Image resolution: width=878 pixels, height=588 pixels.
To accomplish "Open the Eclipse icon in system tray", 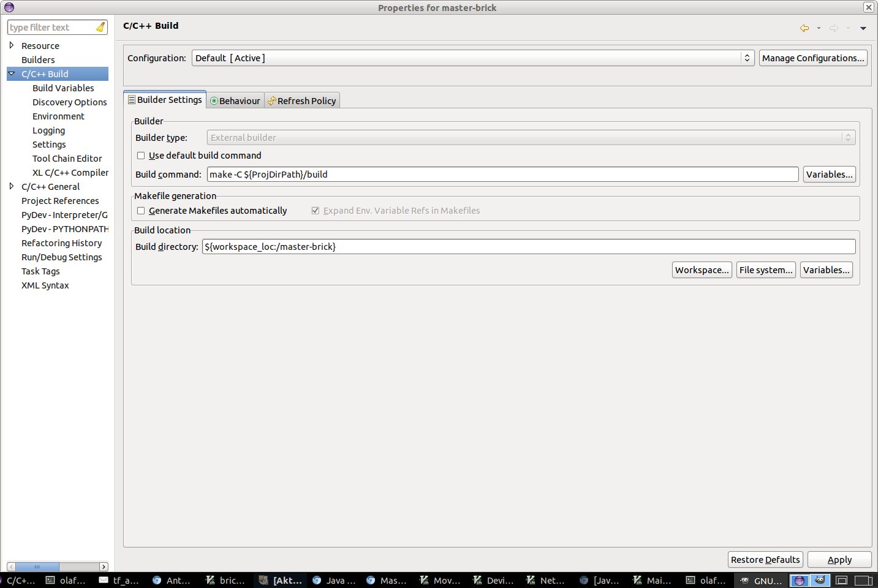I will [x=799, y=580].
